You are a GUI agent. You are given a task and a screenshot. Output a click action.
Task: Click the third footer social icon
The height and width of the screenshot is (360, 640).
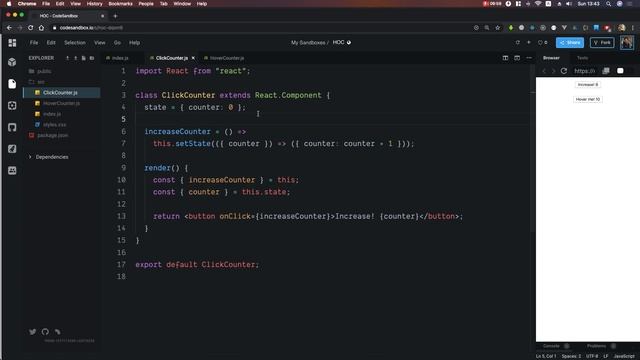pos(58,331)
